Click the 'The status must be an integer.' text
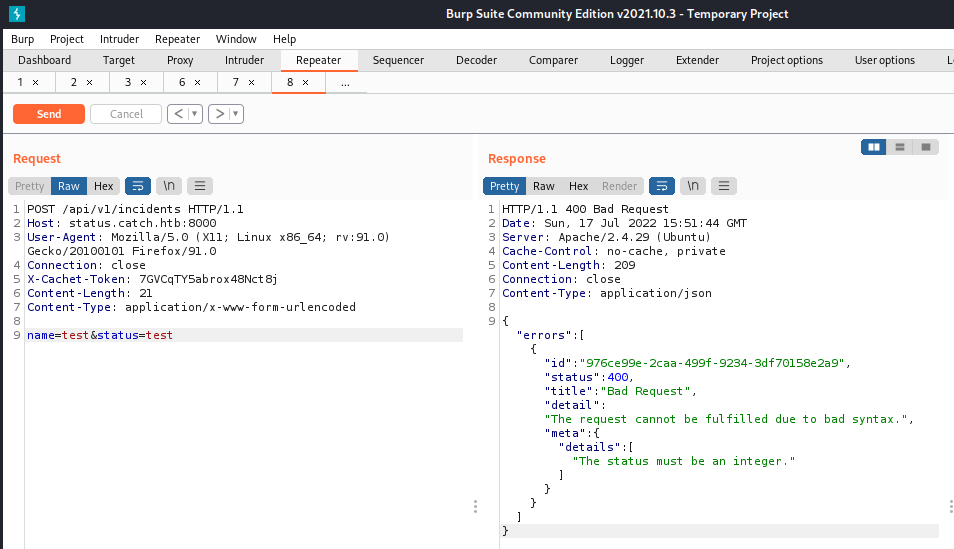 684,461
